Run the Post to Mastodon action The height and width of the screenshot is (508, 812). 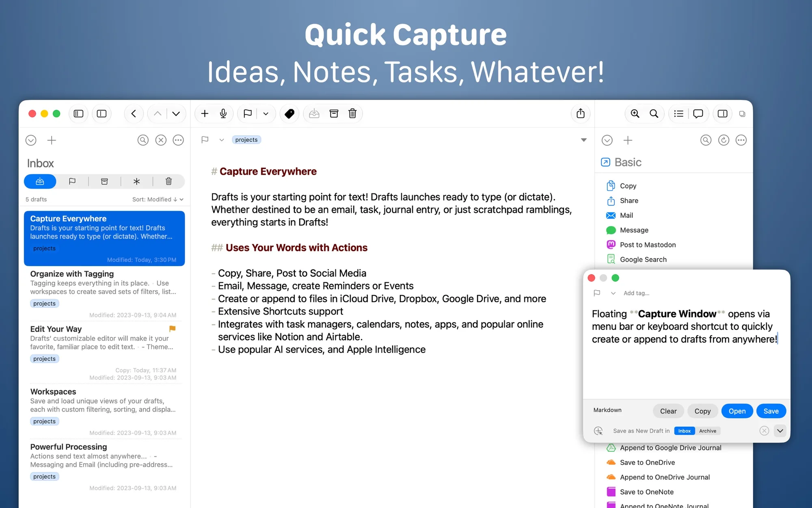click(x=648, y=245)
